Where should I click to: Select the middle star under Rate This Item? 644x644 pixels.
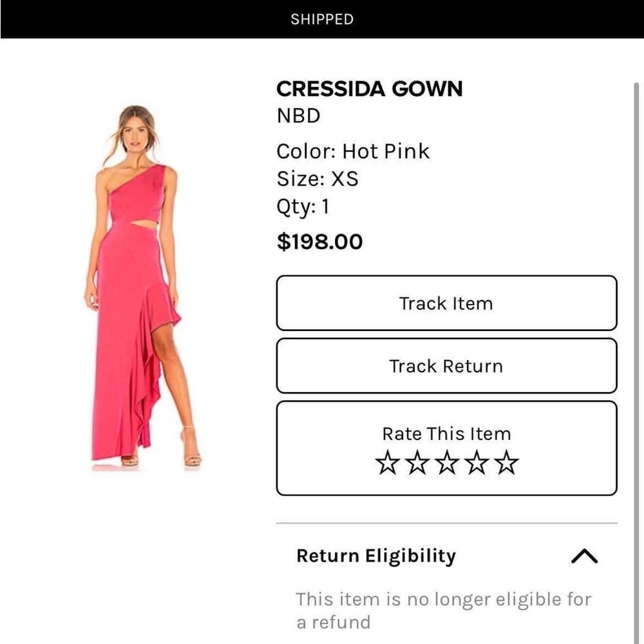446,463
